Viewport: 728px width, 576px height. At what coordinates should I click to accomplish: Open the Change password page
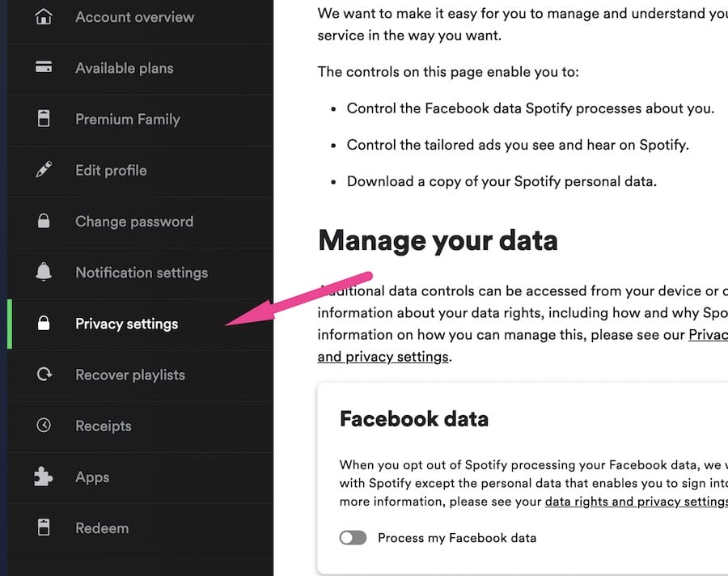coord(133,221)
